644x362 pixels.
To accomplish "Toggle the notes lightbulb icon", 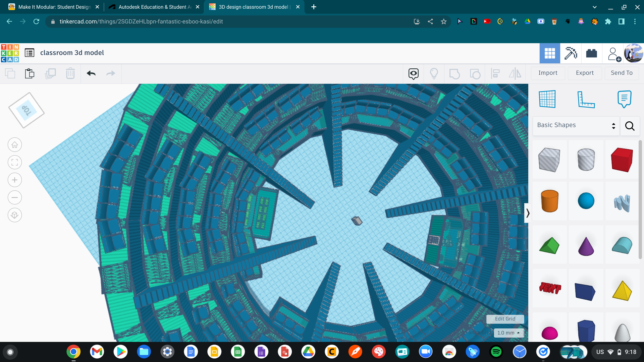I will (434, 73).
